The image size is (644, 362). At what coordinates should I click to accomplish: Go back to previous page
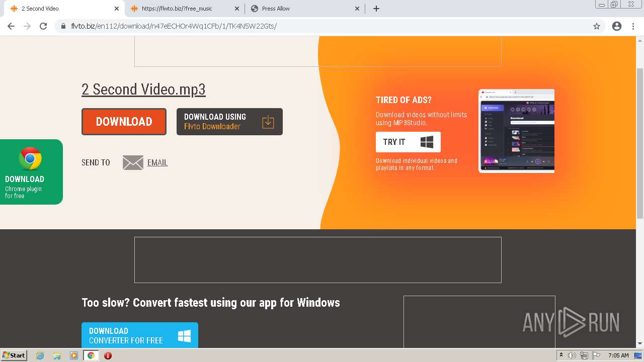tap(11, 26)
